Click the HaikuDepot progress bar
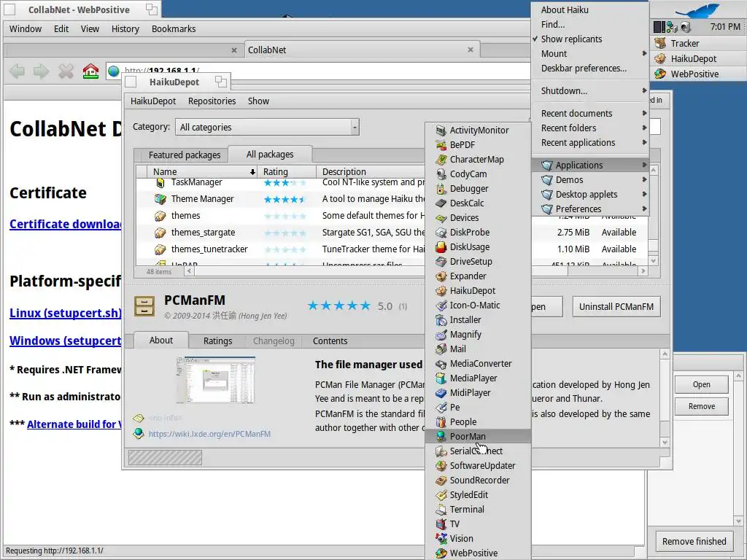747x560 pixels. pos(165,458)
